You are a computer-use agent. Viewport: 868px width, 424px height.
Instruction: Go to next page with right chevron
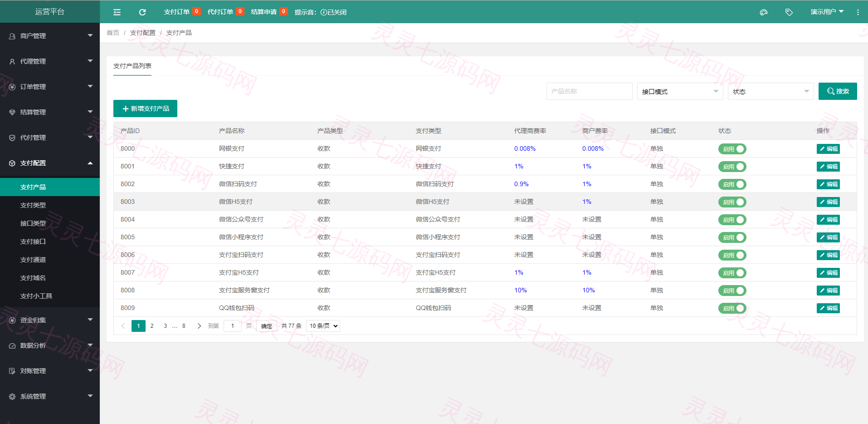(199, 326)
